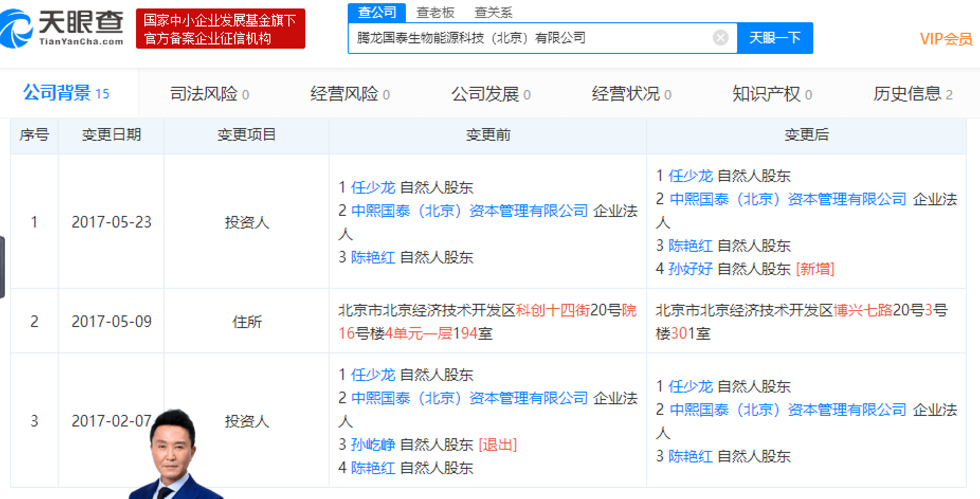
Task: Click 陈艳红 in 2017-05-23 row's 变更后 cell
Action: click(691, 246)
